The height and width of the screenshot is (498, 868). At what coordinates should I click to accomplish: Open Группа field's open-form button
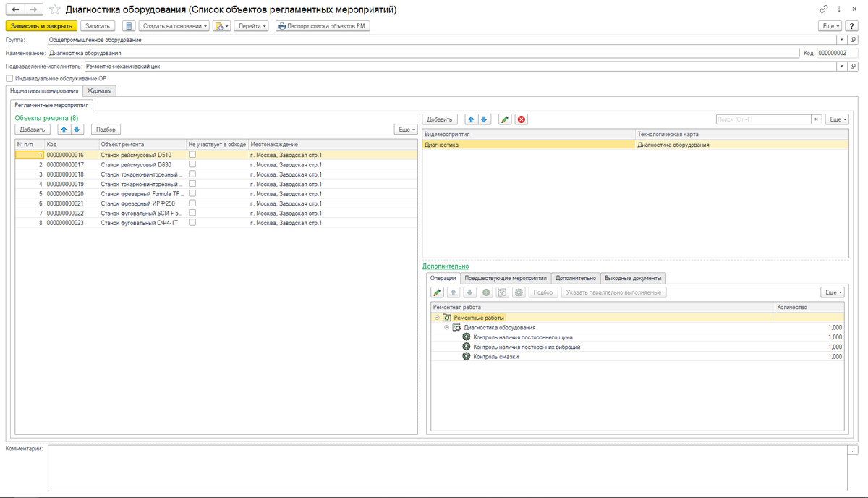tap(854, 40)
